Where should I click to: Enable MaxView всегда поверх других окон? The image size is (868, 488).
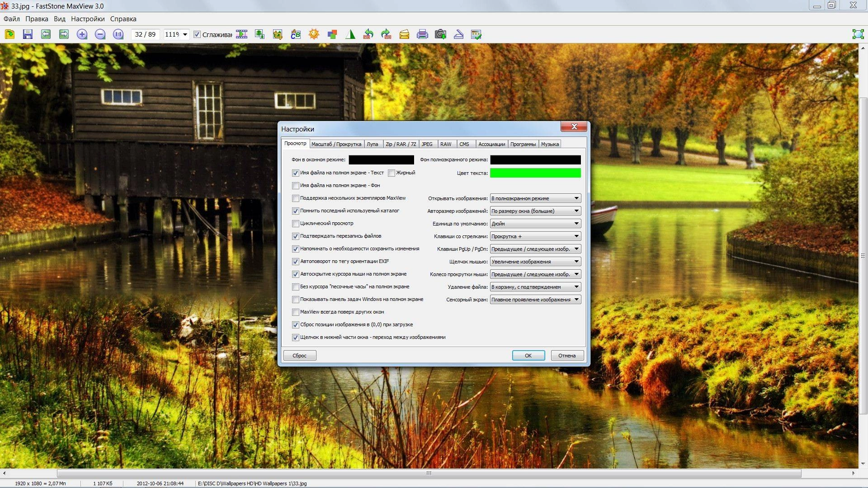(296, 312)
